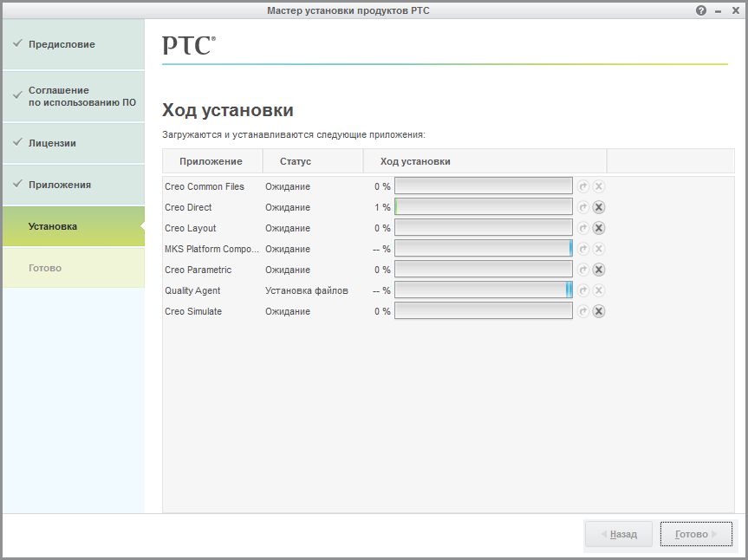
Task: Click the Creo Common Files progress bar
Action: pyautogui.click(x=484, y=186)
